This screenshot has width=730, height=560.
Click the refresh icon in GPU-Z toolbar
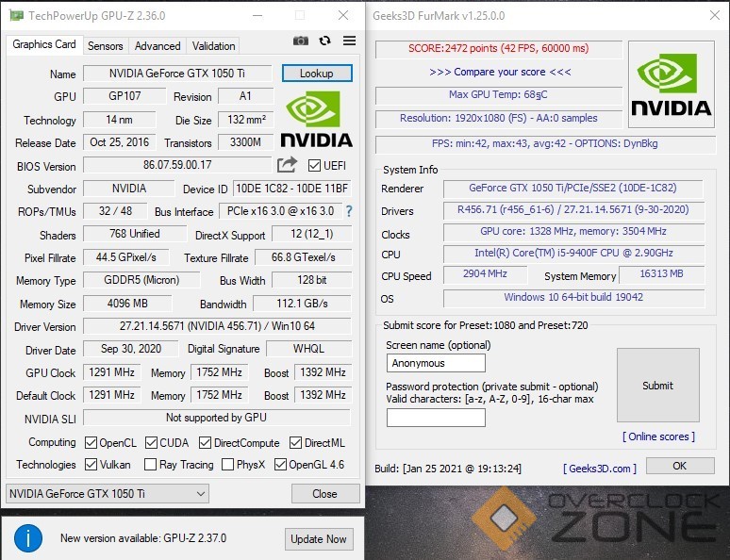(x=325, y=41)
